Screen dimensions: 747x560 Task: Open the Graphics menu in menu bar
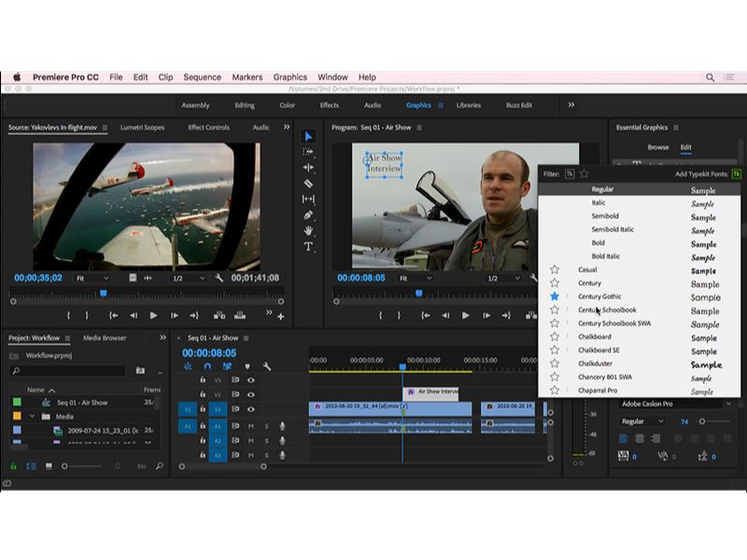(x=289, y=77)
